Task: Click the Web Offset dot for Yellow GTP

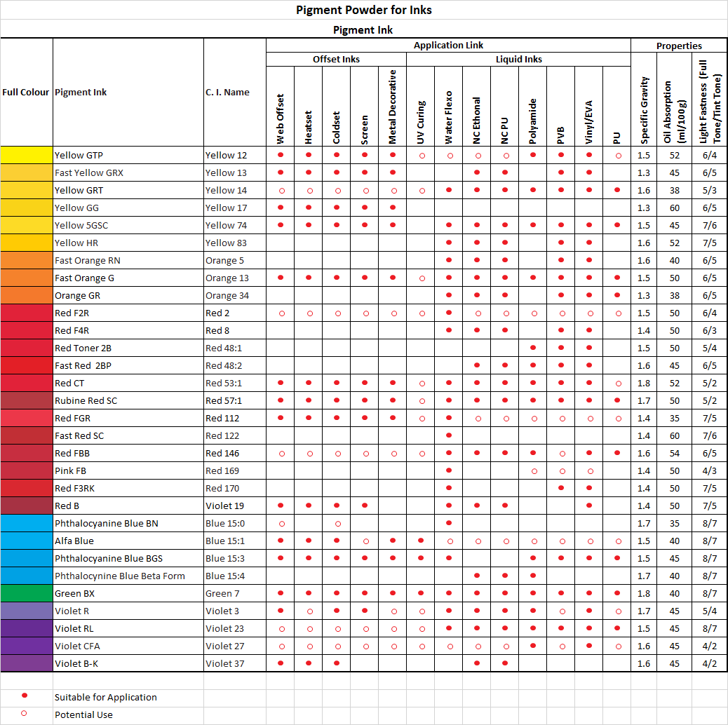Action: [281, 155]
